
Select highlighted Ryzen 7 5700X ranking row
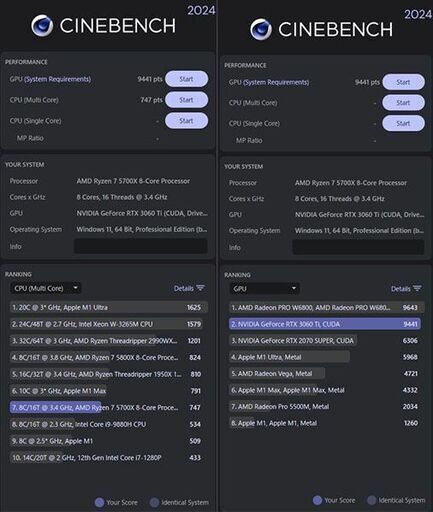[109, 407]
